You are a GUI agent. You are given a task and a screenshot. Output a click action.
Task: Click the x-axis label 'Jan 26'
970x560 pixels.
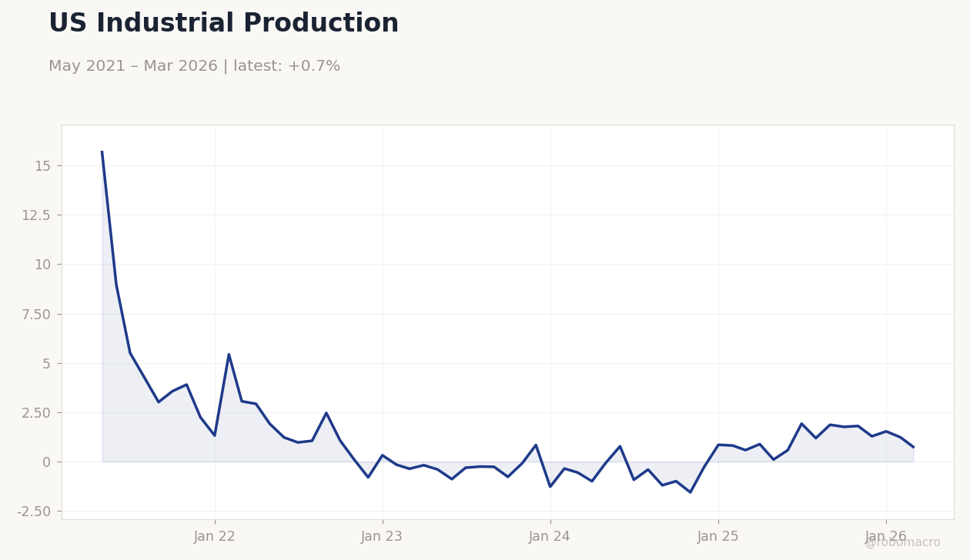886,537
